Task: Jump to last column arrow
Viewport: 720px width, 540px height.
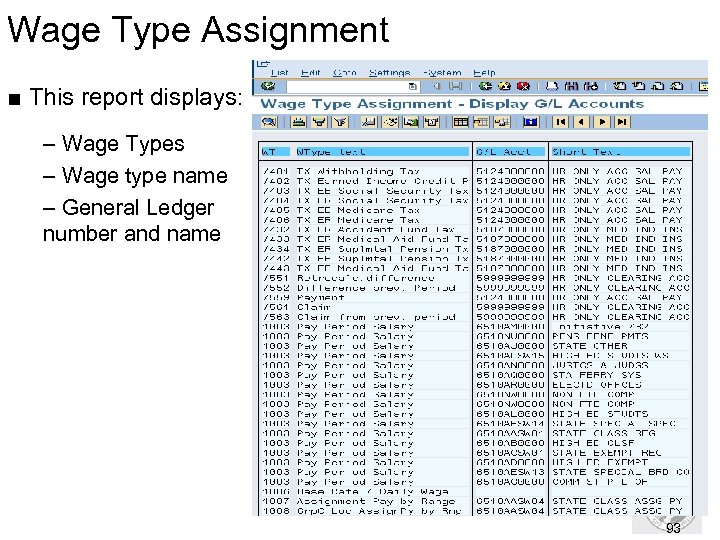Action: pos(622,122)
